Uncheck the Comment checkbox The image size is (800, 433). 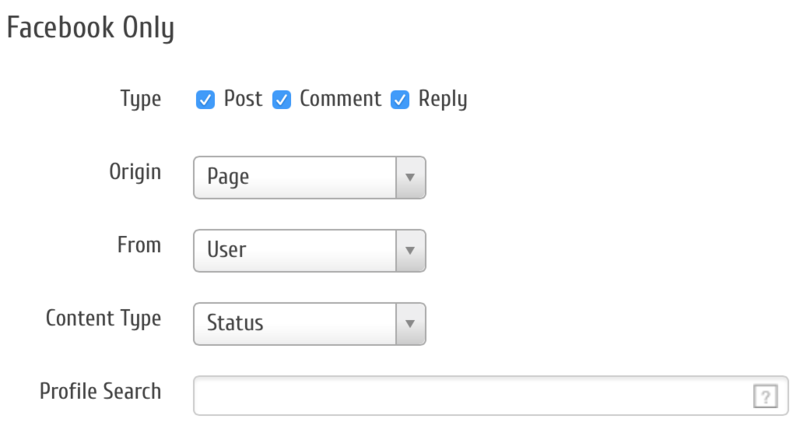(281, 100)
